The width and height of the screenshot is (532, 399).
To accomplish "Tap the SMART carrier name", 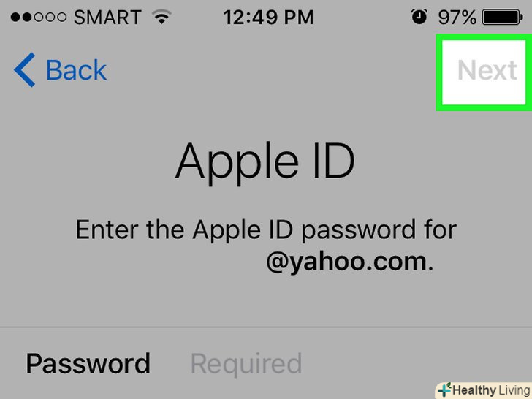I will pos(107,18).
